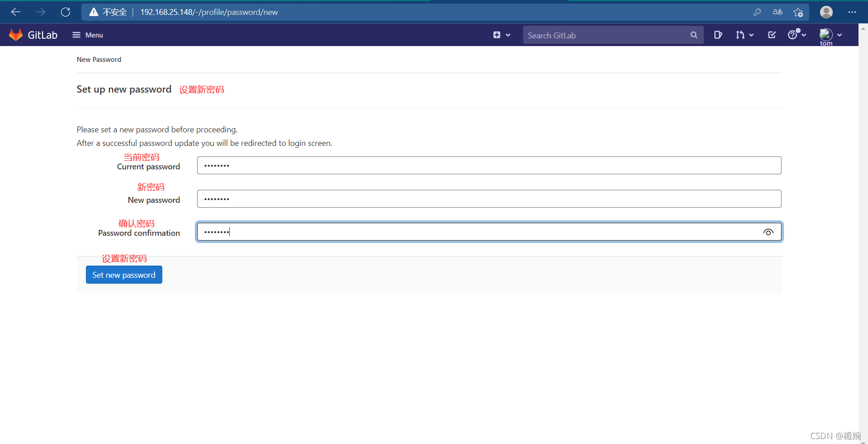Open the browser settings ellipsis menu
868x444 pixels.
852,12
